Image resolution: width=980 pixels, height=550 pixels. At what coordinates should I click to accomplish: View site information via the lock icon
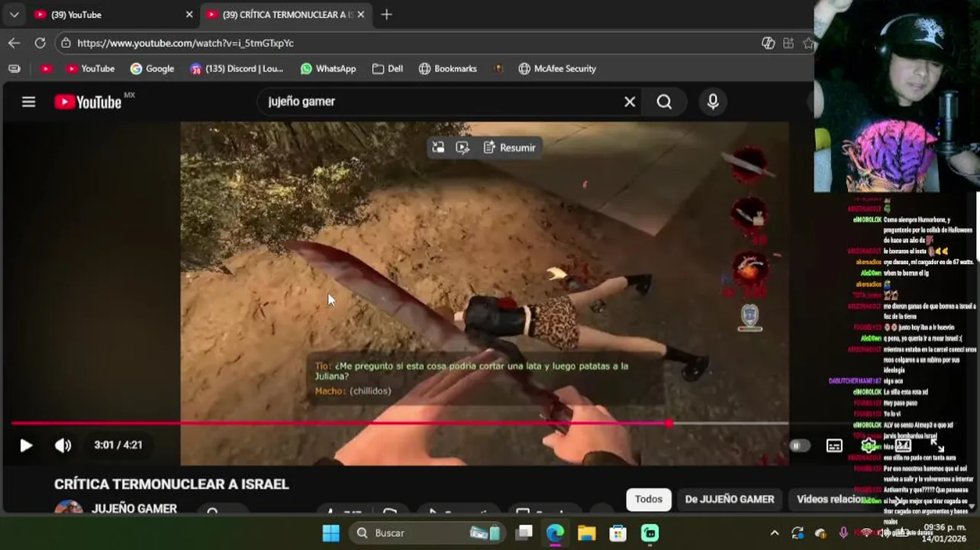66,43
